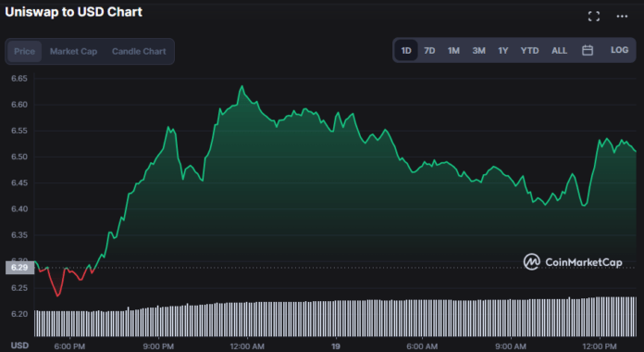Open the three-dot more options menu
The height and width of the screenshot is (352, 644).
pyautogui.click(x=622, y=17)
